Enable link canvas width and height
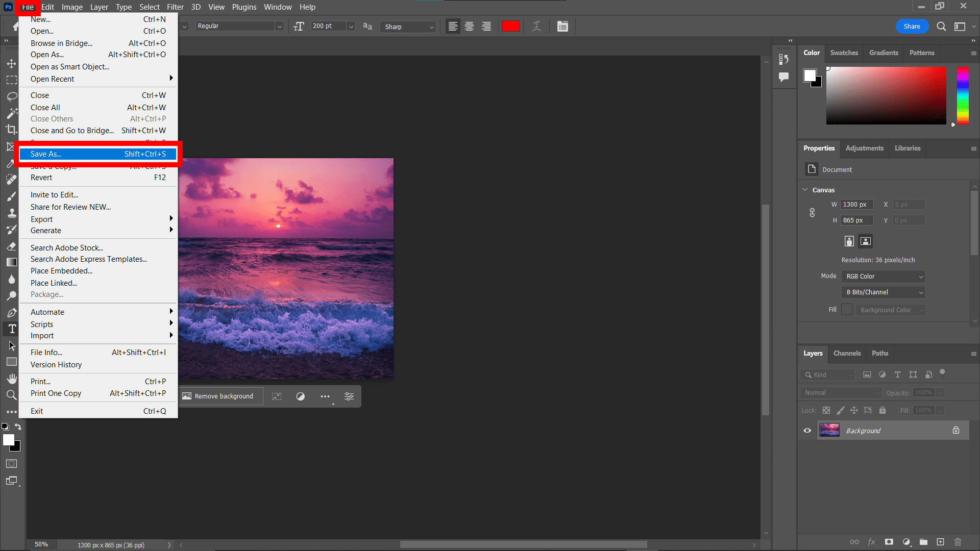Image resolution: width=980 pixels, height=551 pixels. (x=812, y=212)
